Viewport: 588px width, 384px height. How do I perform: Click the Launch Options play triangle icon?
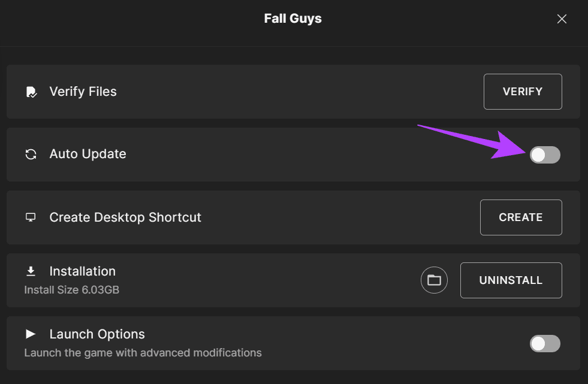31,334
